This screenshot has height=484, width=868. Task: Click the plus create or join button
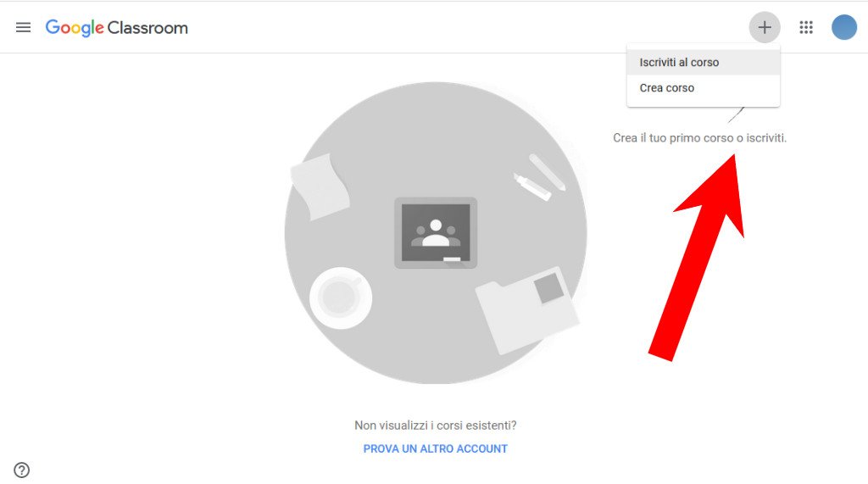[765, 27]
